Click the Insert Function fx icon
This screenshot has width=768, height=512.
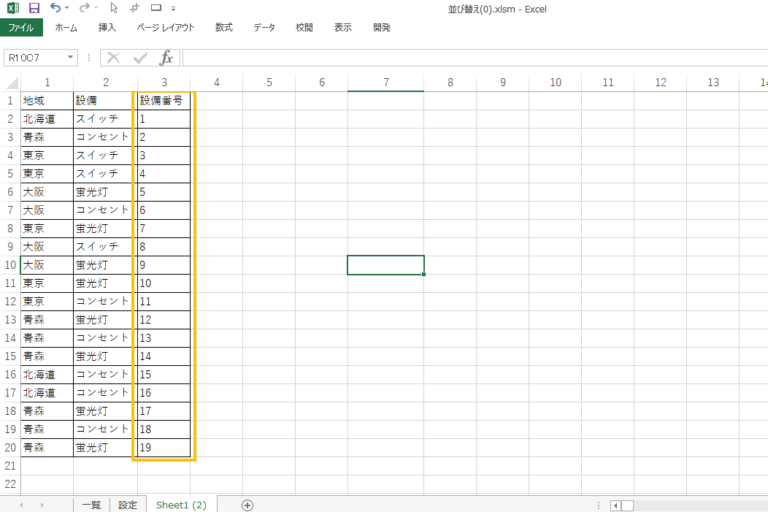pyautogui.click(x=166, y=58)
